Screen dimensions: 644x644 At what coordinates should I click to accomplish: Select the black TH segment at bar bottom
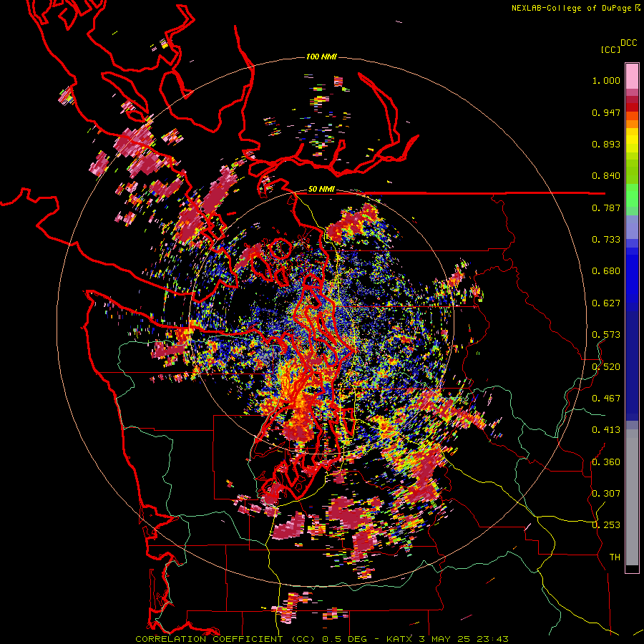point(632,568)
